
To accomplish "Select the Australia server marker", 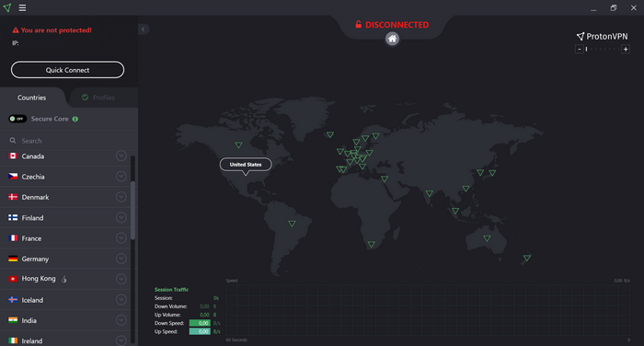I will point(487,238).
